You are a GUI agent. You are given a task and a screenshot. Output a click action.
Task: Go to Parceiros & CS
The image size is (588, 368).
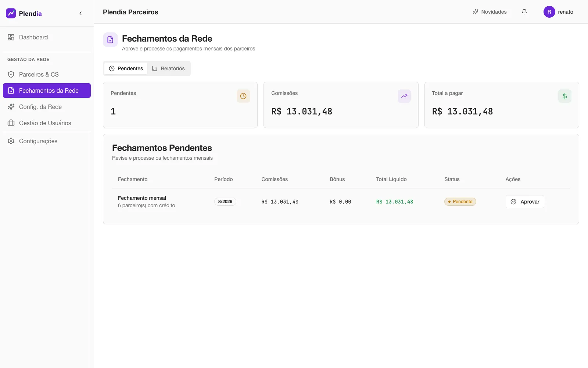click(x=47, y=74)
